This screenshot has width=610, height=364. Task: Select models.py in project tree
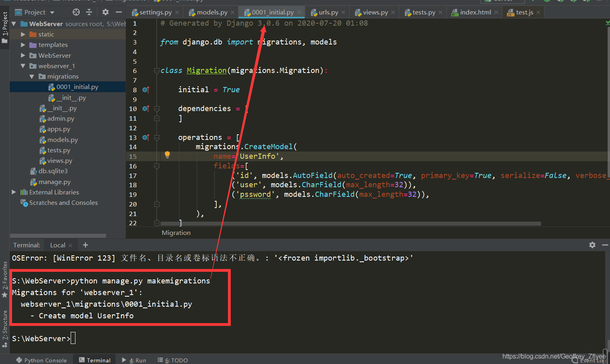point(59,140)
